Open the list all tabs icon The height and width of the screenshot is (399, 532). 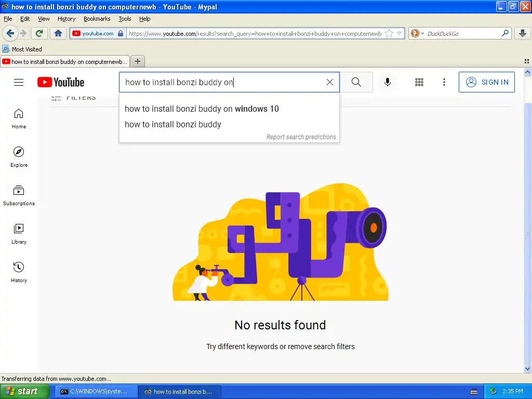pyautogui.click(x=527, y=61)
